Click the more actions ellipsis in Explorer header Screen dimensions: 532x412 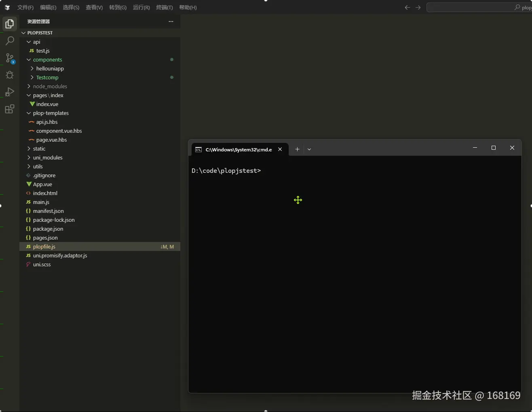click(171, 21)
